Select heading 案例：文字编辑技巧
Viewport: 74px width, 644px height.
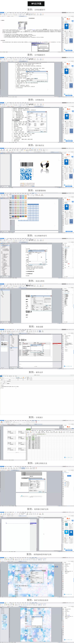click(36, 55)
